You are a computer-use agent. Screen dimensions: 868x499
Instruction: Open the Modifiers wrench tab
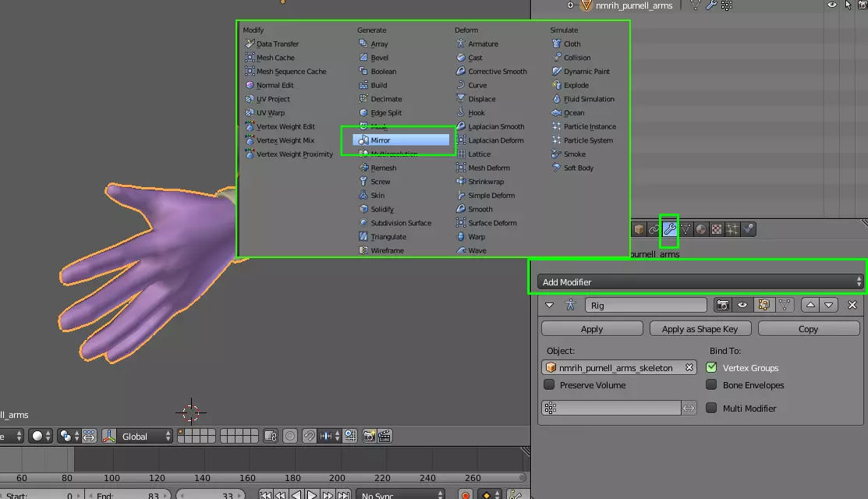pos(669,229)
